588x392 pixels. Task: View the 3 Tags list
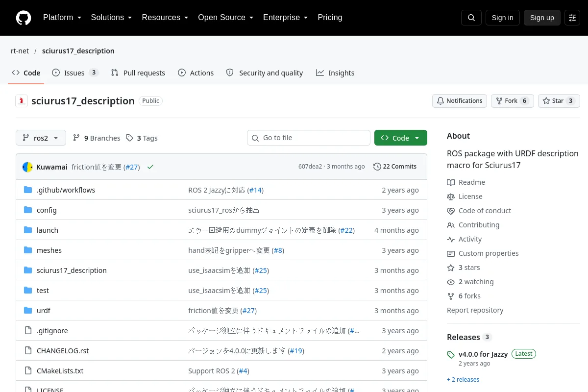click(x=142, y=138)
